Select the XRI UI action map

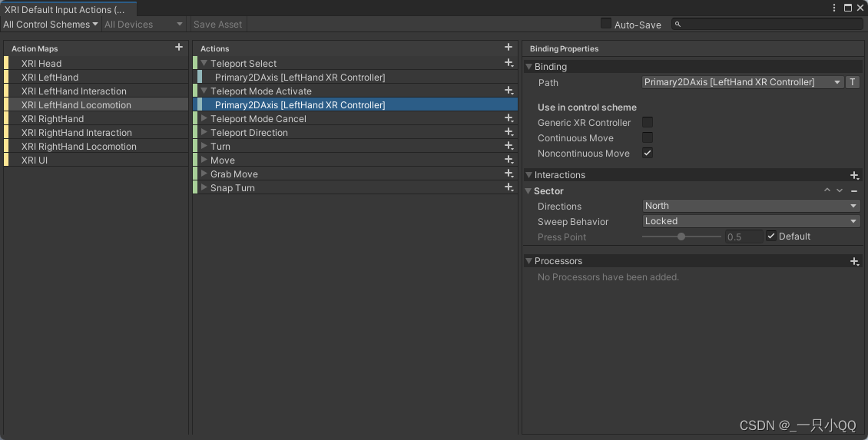pos(96,160)
